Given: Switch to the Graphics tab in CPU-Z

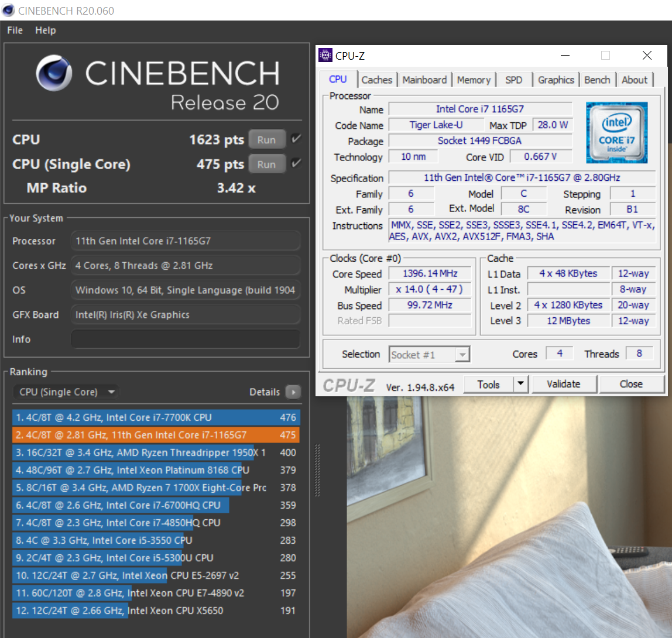Looking at the screenshot, I should 556,80.
